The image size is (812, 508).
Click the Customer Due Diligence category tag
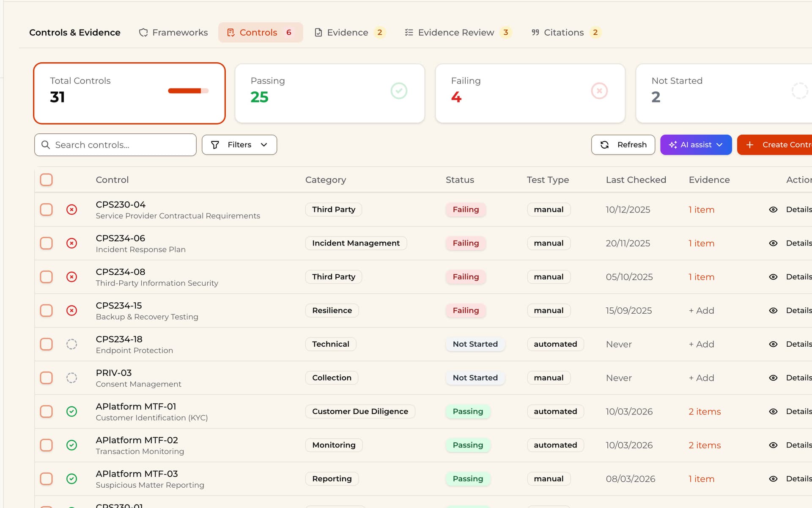click(x=360, y=411)
